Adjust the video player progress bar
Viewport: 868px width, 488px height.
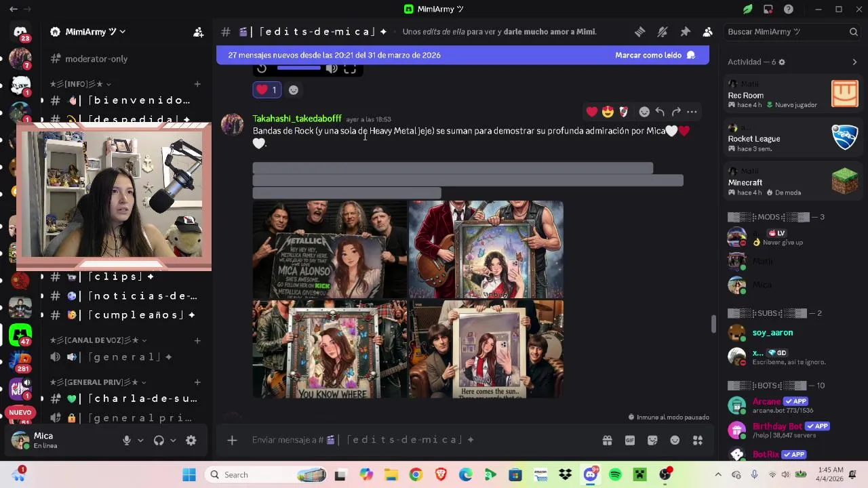tap(298, 68)
